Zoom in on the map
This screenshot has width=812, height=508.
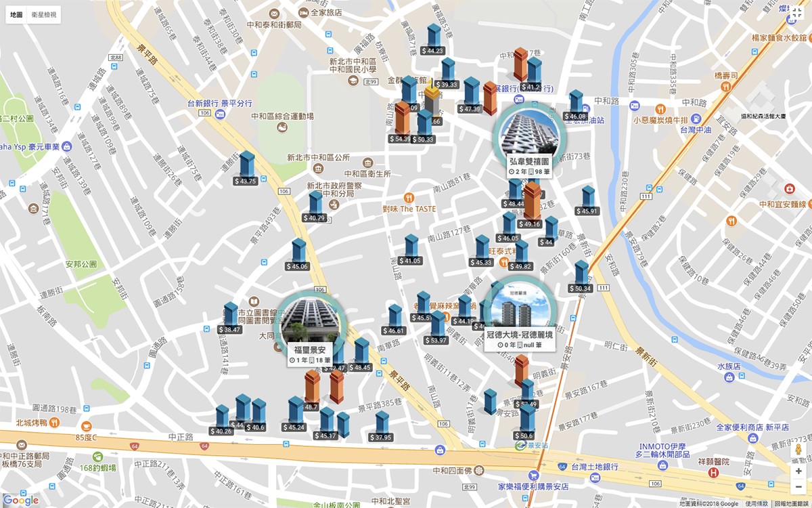[x=798, y=471]
